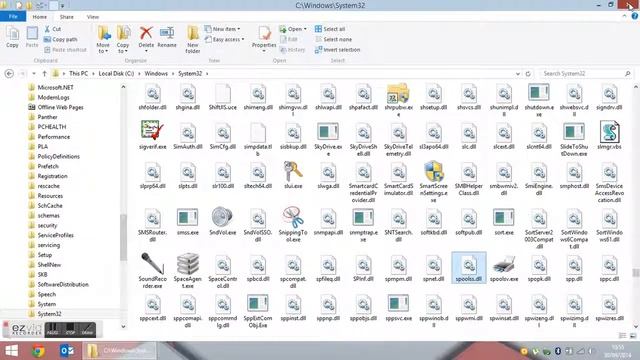
Task: Click the Back navigation arrow
Action: (x=9, y=73)
